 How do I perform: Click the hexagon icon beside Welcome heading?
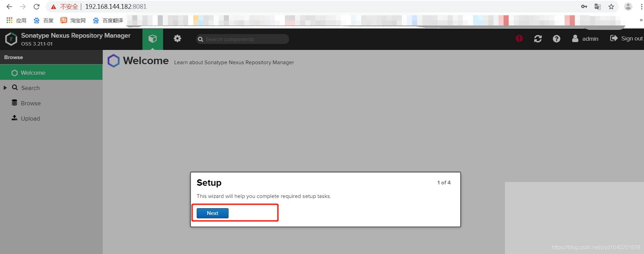tap(114, 61)
